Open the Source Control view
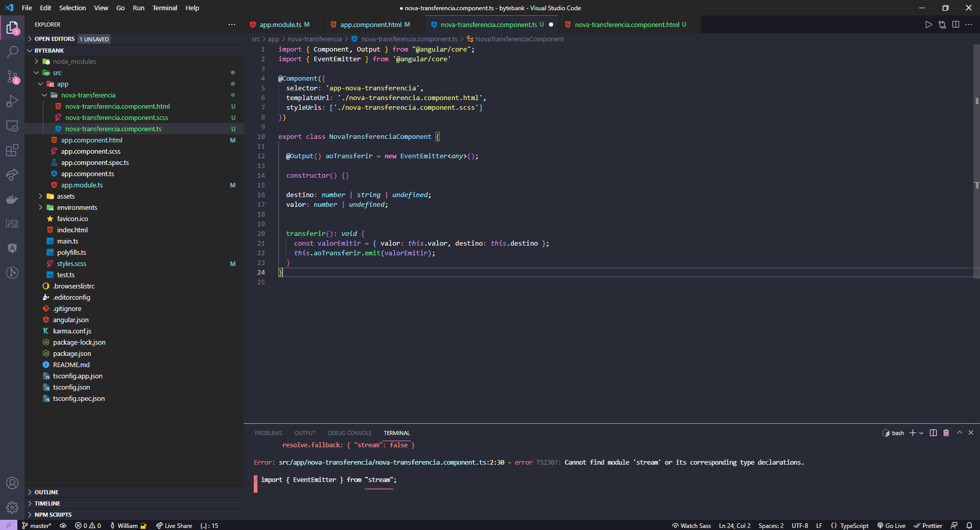This screenshot has width=980, height=530. 12,77
